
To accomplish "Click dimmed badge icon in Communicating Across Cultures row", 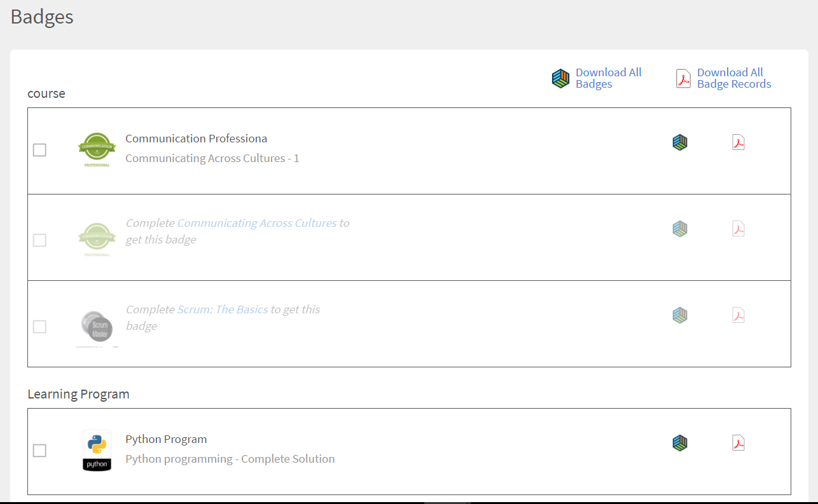I will pyautogui.click(x=680, y=229).
